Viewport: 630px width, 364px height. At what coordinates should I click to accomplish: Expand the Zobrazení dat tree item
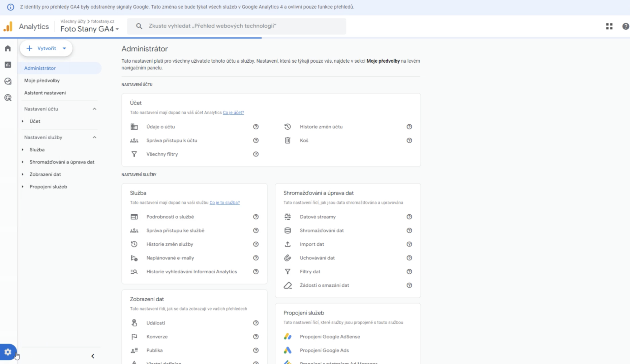pos(23,174)
